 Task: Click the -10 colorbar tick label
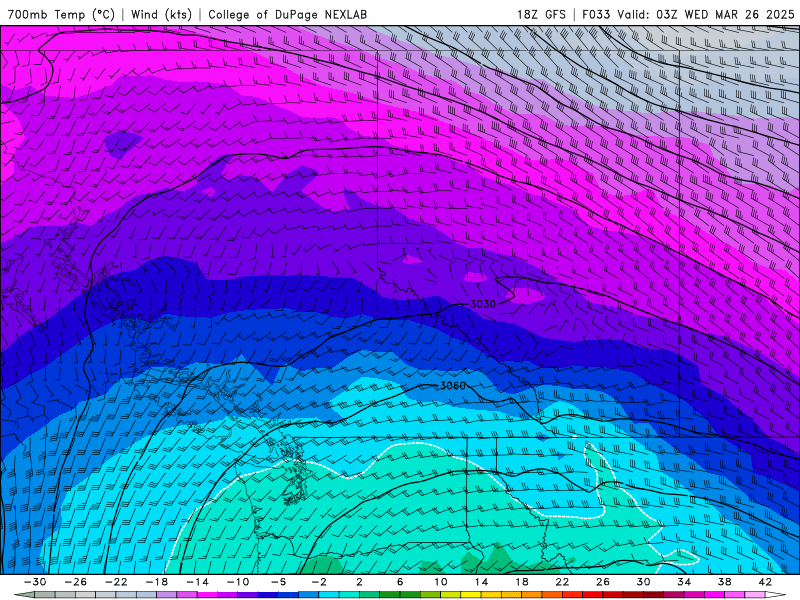(x=237, y=582)
